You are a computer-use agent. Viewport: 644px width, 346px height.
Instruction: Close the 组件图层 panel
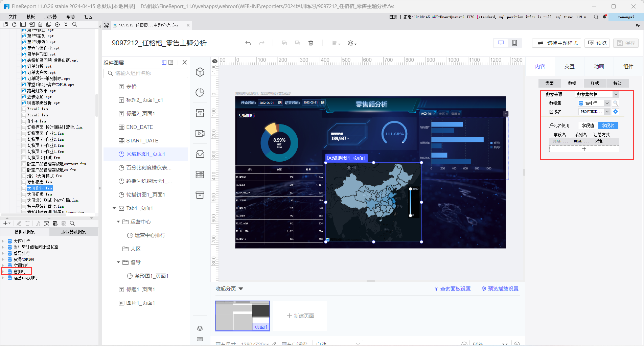tap(185, 62)
